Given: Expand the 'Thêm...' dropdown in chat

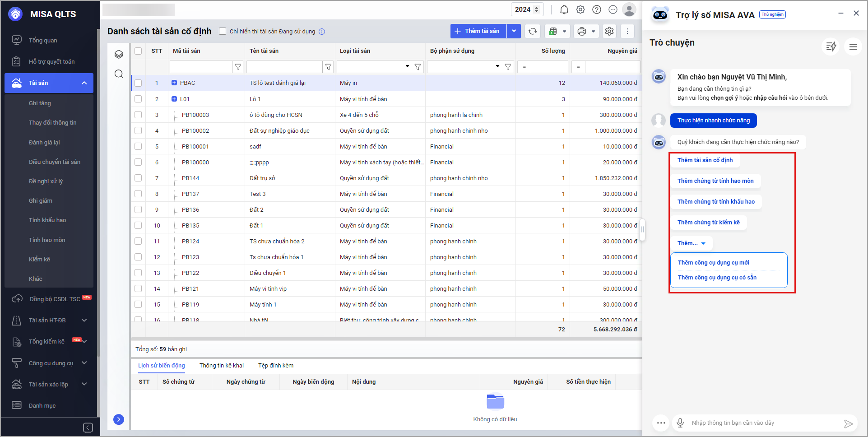Looking at the screenshot, I should 691,243.
